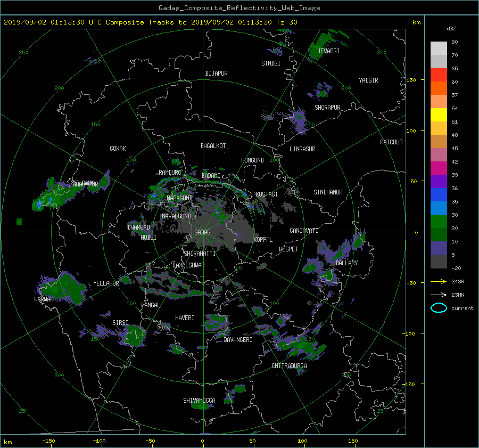Viewport: 479px width, 448px height.
Task: Select the red 65 dBZ legend swatch
Action: (x=439, y=75)
